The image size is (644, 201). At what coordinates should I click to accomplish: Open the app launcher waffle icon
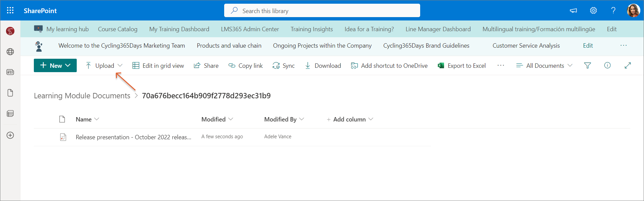[x=10, y=10]
